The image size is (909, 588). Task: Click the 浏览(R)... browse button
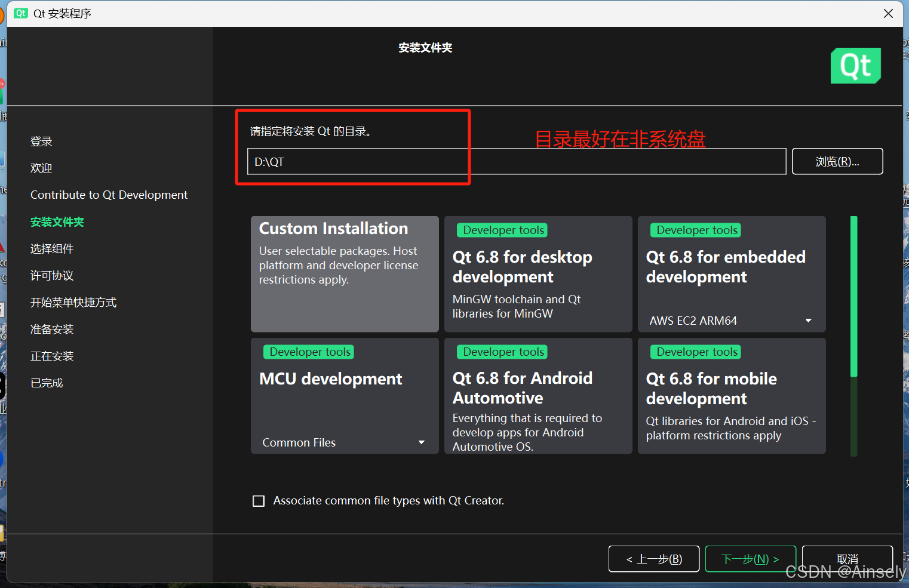pos(837,161)
